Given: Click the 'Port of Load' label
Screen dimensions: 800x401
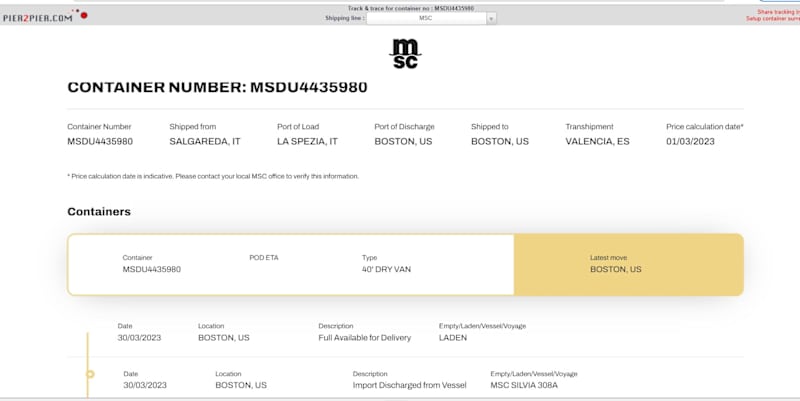Looking at the screenshot, I should click(298, 127).
